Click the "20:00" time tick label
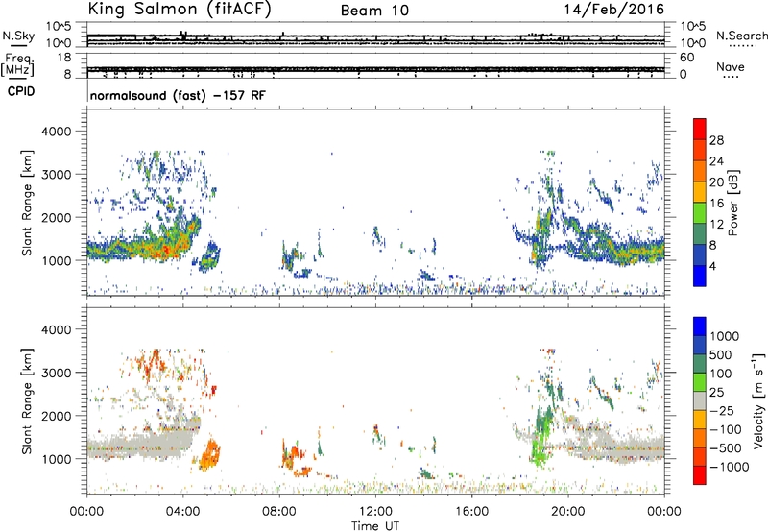 pos(568,512)
